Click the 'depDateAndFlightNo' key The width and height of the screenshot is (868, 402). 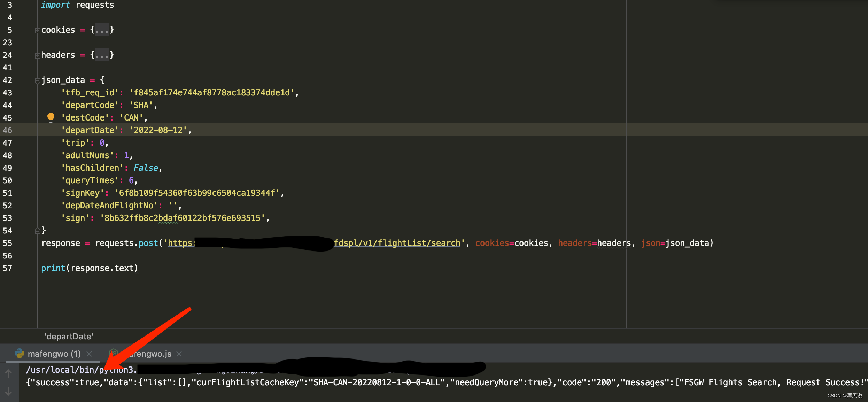point(109,206)
